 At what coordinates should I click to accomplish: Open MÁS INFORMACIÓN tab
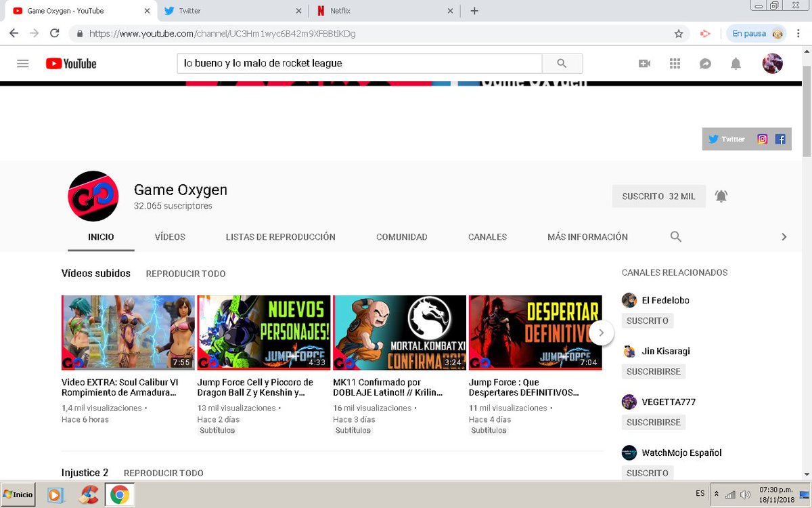[587, 237]
